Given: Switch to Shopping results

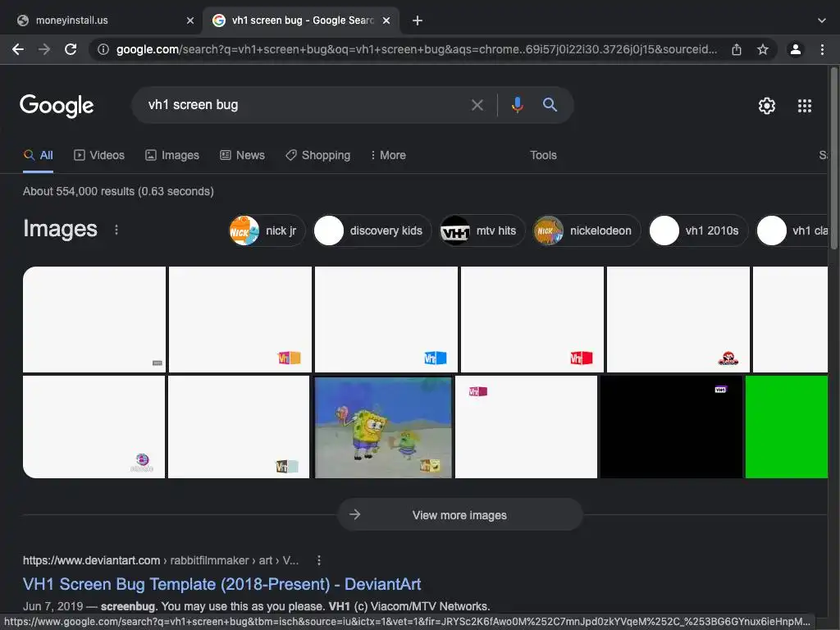Looking at the screenshot, I should click(x=317, y=155).
